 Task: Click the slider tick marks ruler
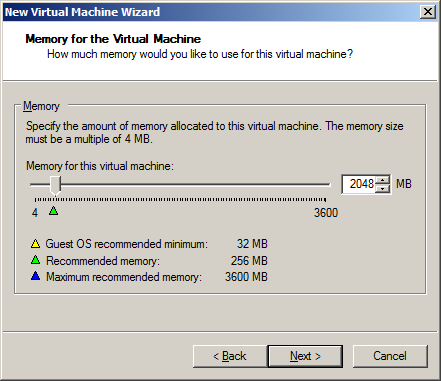tap(180, 200)
